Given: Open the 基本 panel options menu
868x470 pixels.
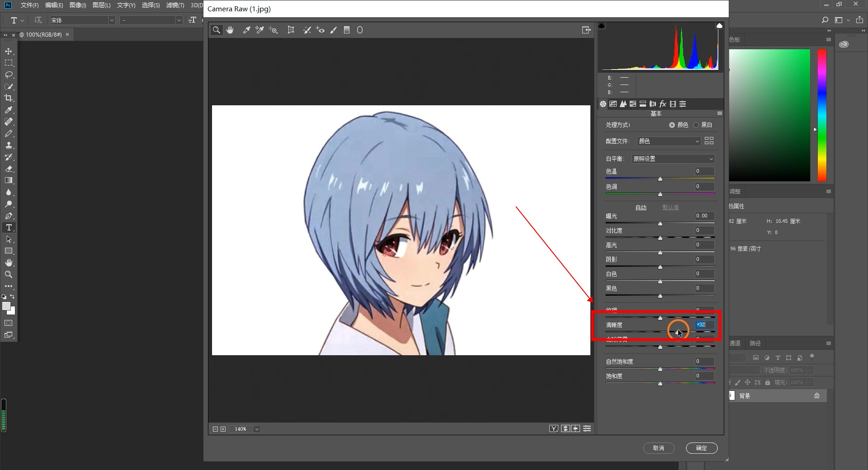Looking at the screenshot, I should pos(719,113).
